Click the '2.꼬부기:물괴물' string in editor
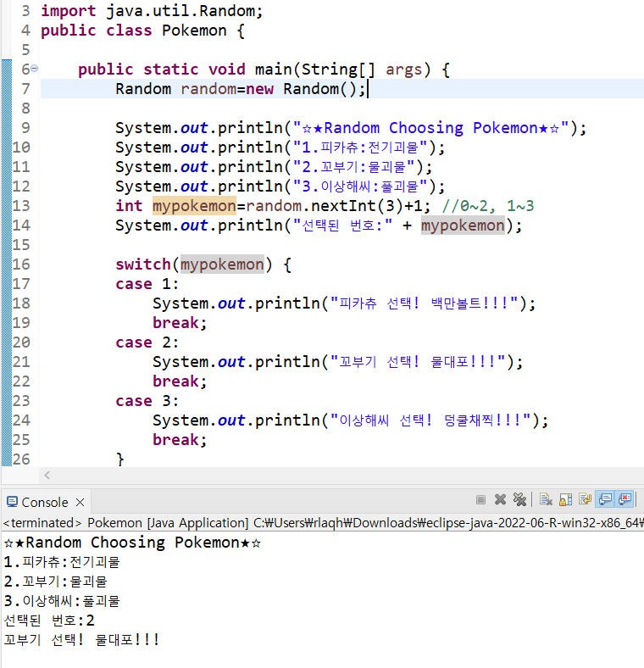This screenshot has width=644, height=668. click(353, 167)
